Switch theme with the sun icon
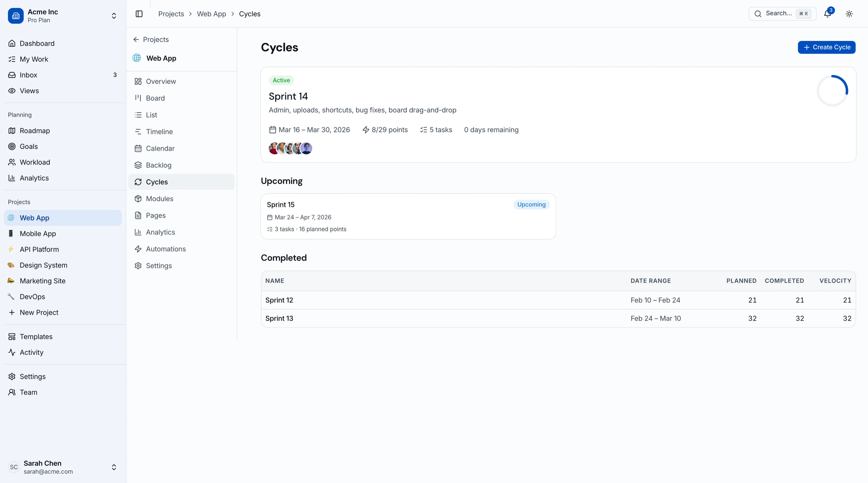This screenshot has height=483, width=868. pyautogui.click(x=849, y=14)
